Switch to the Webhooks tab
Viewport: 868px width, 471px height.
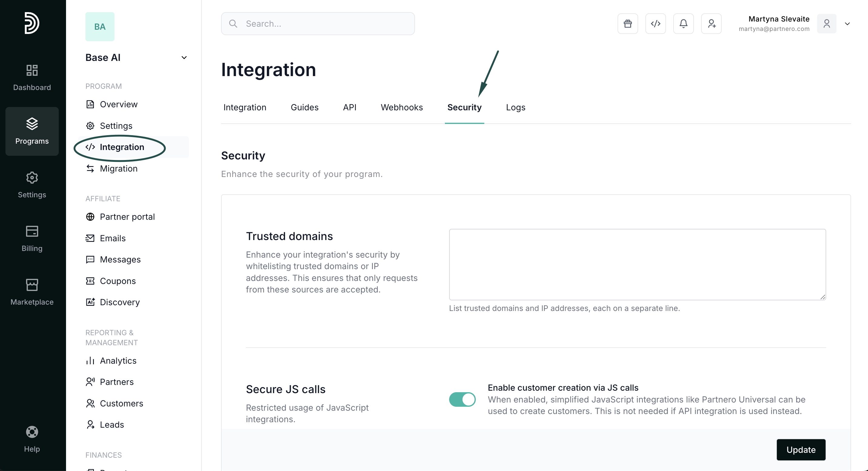[x=402, y=107]
